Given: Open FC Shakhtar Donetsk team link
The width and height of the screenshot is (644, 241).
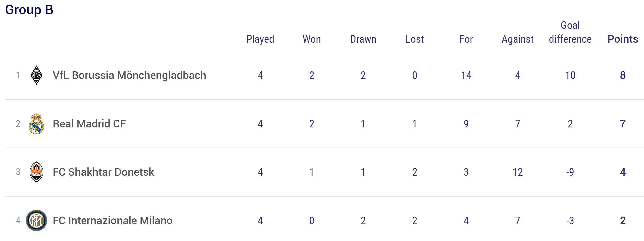Looking at the screenshot, I should 103,172.
